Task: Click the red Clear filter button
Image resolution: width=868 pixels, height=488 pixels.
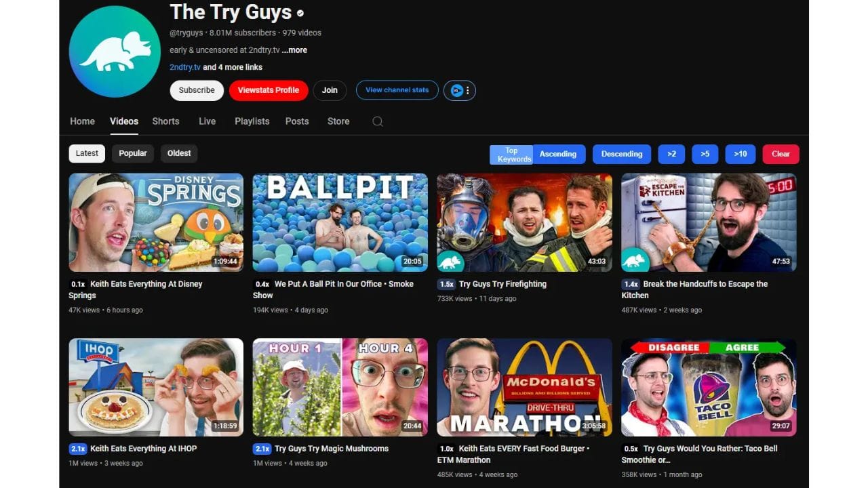Action: point(781,154)
